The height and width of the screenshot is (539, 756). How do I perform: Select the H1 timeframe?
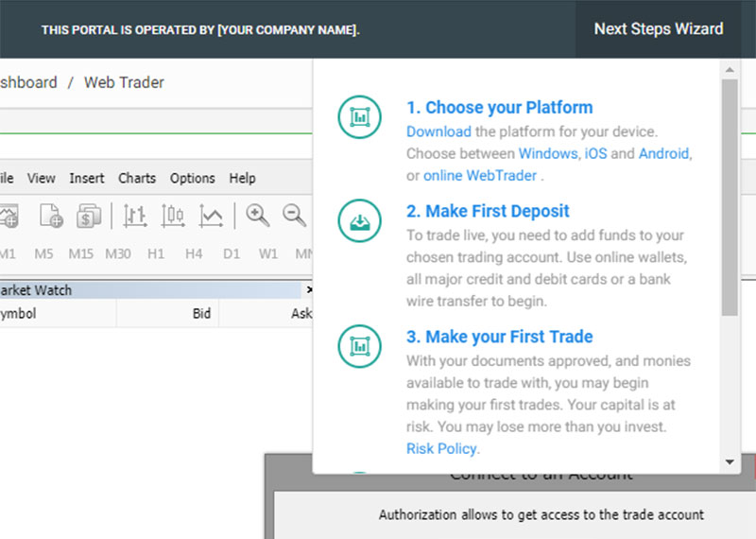tap(156, 253)
